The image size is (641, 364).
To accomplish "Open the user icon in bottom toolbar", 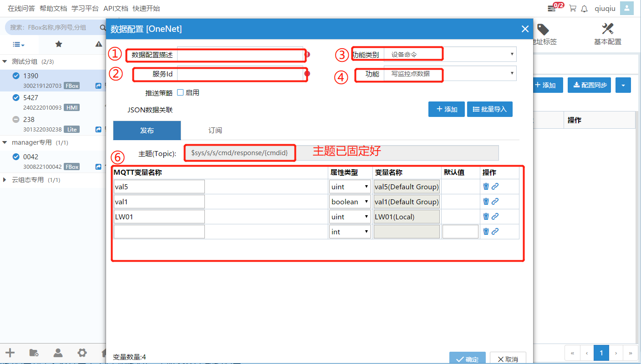I will [x=58, y=353].
